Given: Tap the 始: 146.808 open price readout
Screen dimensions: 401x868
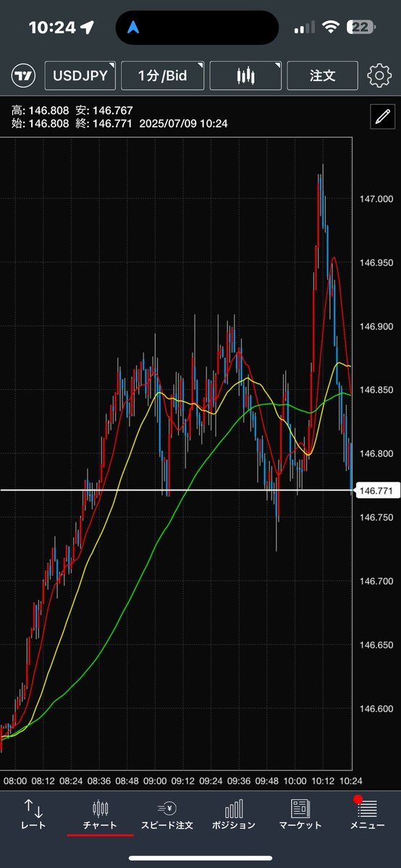Looking at the screenshot, I should pyautogui.click(x=41, y=124).
